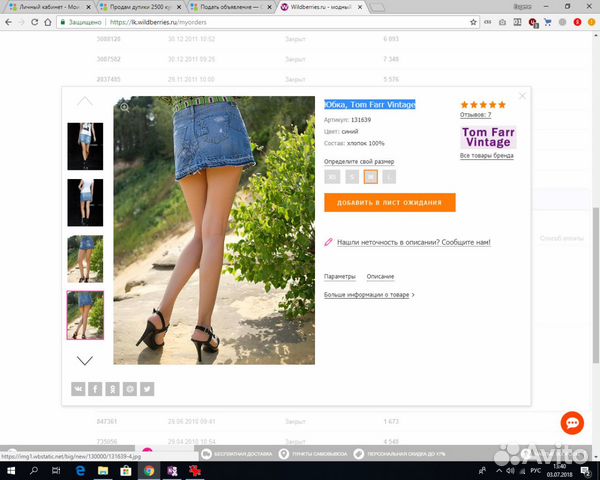
Task: Zoom the product photo with magnifier icon
Action: [125, 107]
